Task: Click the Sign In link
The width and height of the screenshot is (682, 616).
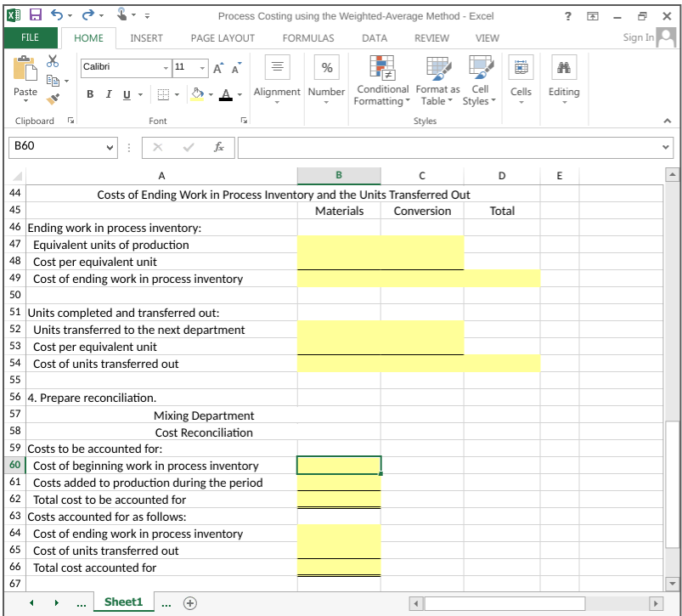Action: tap(637, 37)
